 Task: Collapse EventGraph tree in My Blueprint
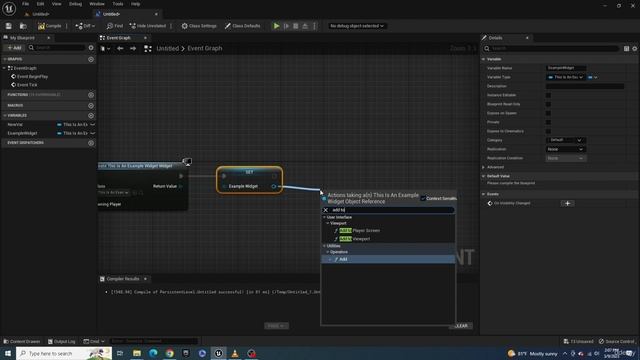pos(4,68)
